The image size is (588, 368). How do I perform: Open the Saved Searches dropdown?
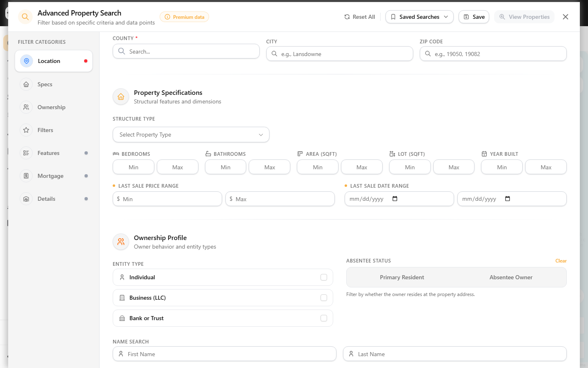coord(419,17)
